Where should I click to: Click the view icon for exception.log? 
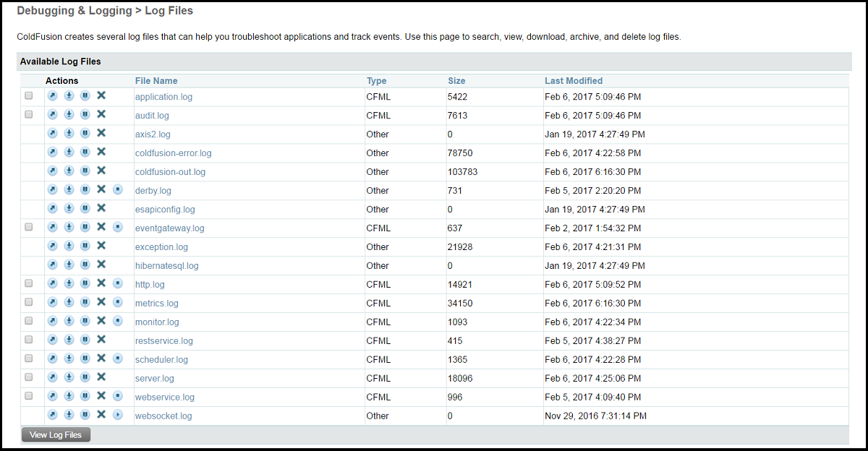(x=52, y=246)
